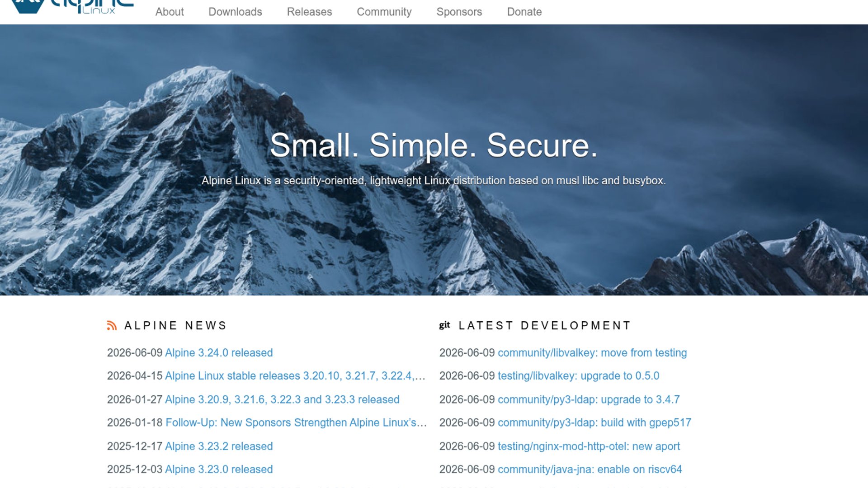The width and height of the screenshot is (868, 488).
Task: Click Donate in the top navigation
Action: click(524, 12)
